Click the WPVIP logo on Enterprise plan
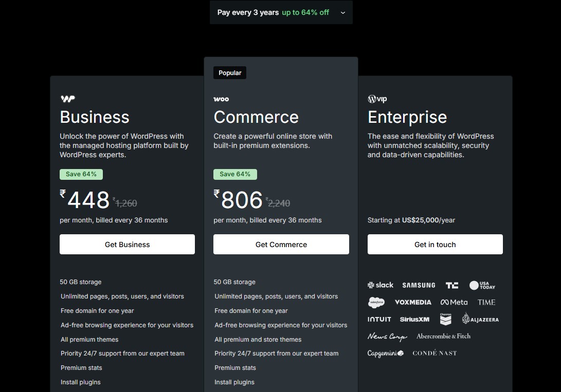Image resolution: width=561 pixels, height=392 pixels. 377,99
